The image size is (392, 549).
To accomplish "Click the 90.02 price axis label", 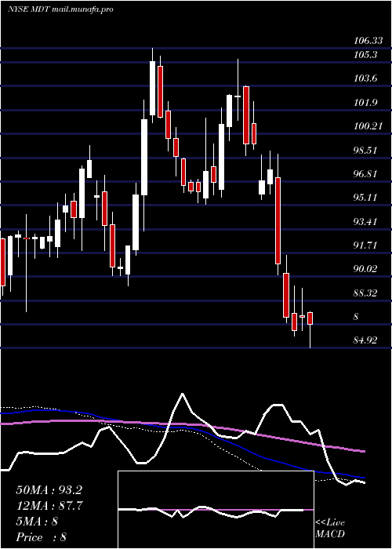I will tap(366, 269).
